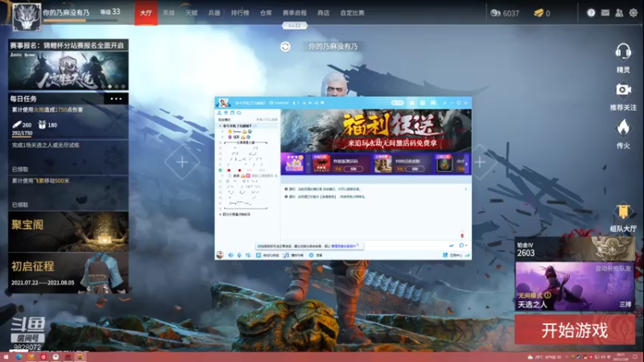Open the game settings gear icon

(634, 13)
